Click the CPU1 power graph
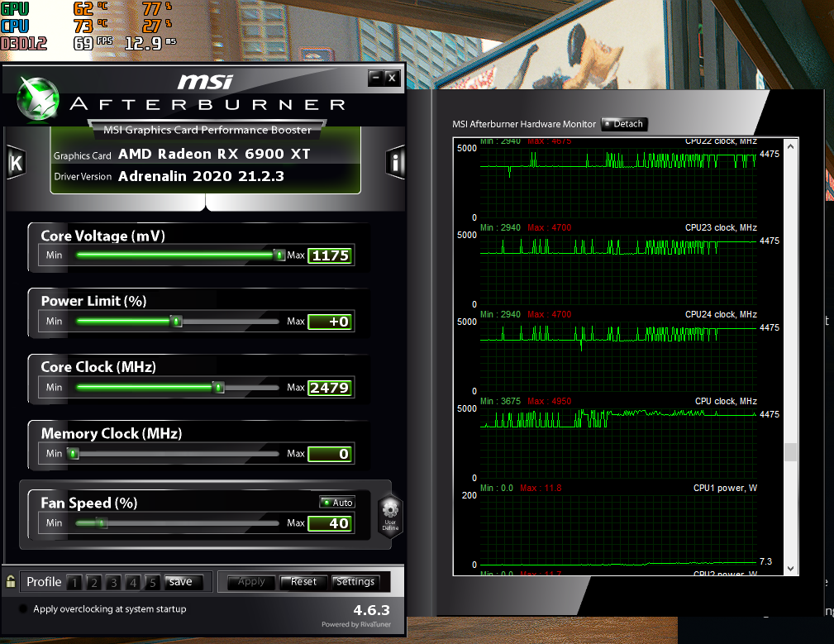The image size is (834, 644). (x=618, y=530)
